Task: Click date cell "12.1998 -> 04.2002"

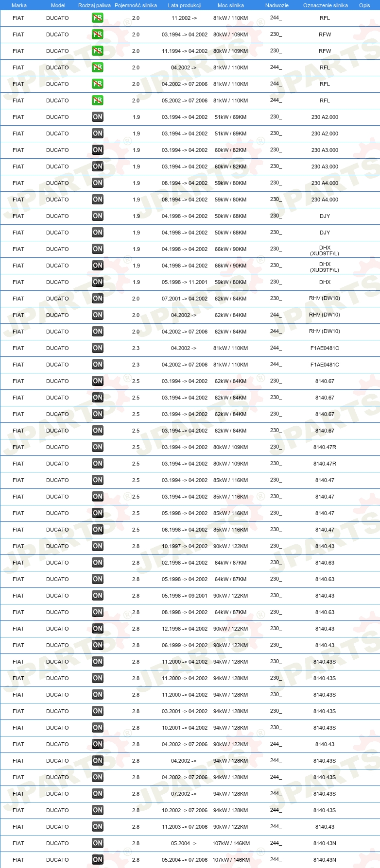Action: (185, 629)
